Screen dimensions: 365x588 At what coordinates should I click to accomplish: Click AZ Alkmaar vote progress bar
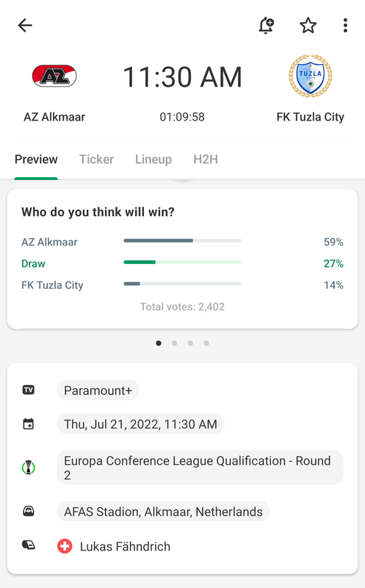click(182, 241)
